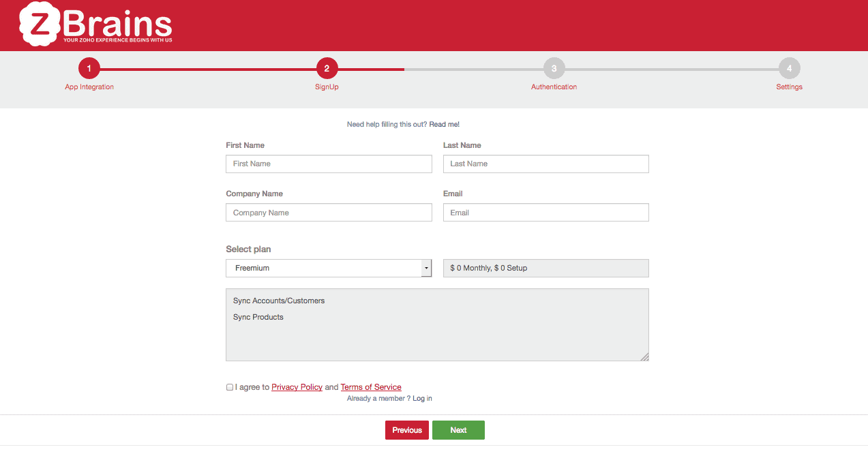Viewport: 868px width, 456px height.
Task: Click the step 2 SignUp circle
Action: point(327,68)
